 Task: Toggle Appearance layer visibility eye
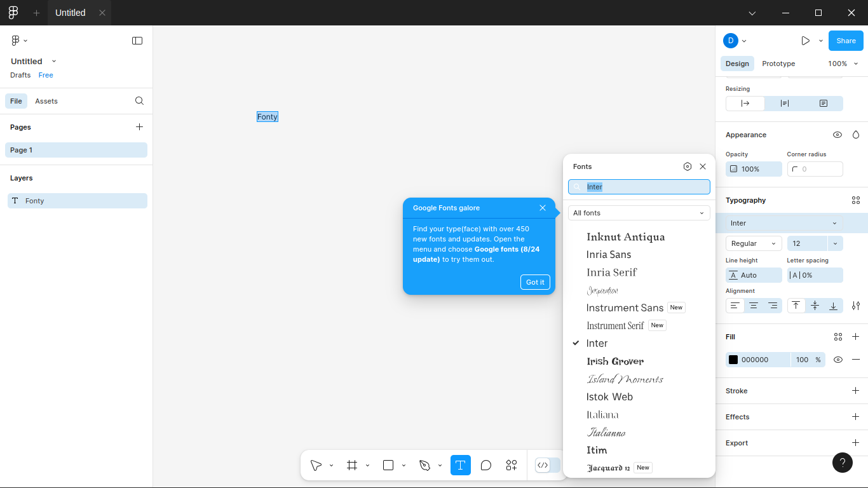pos(837,135)
